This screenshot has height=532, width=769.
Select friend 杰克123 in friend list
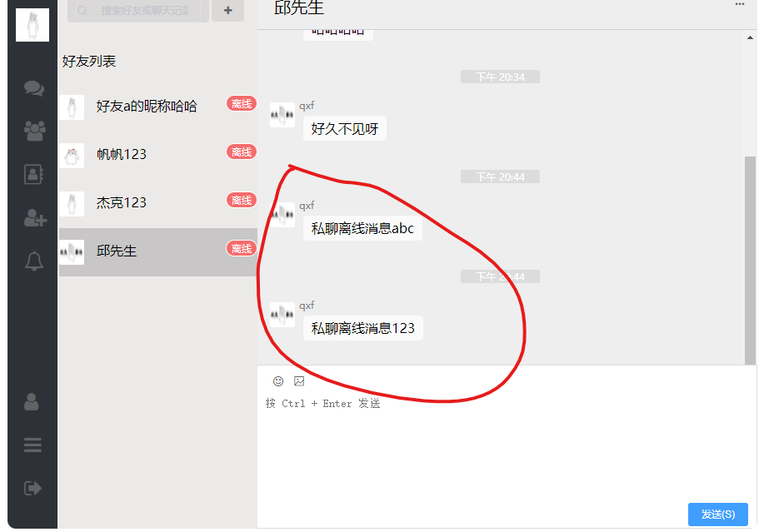pos(158,203)
